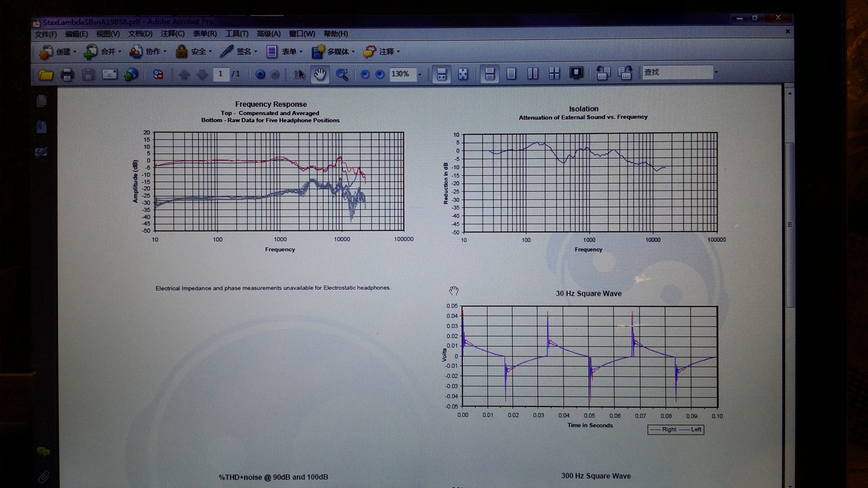
Task: Open the zoom percentage dropdown arrow
Action: (x=420, y=75)
